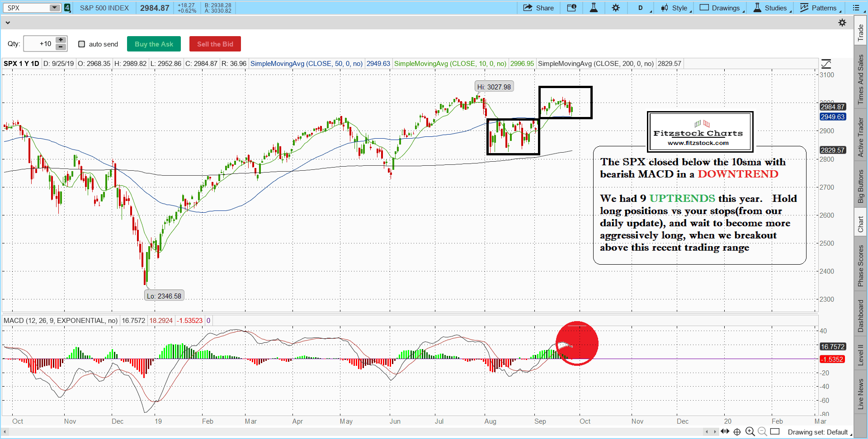Click the time axis expand/compress arrows icon
The width and height of the screenshot is (868, 439).
[725, 431]
